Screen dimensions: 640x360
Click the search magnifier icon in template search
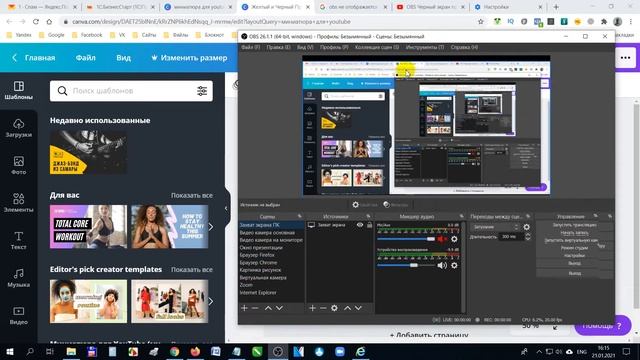point(62,91)
